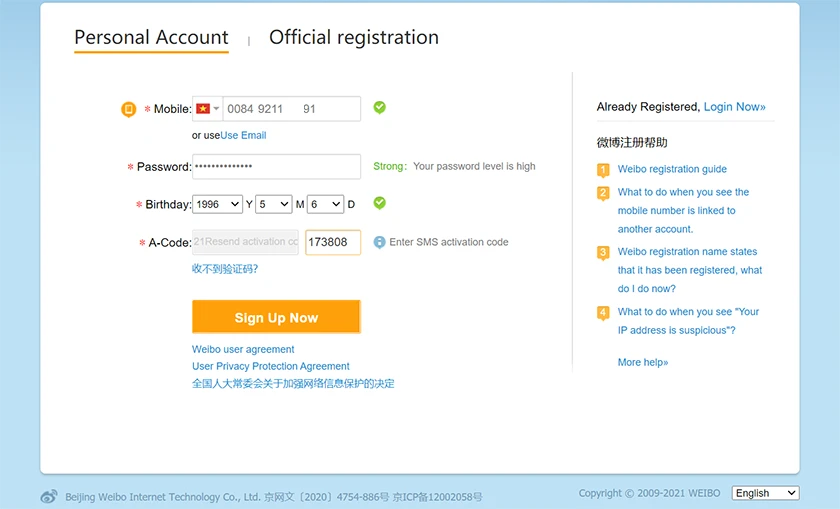The width and height of the screenshot is (840, 509).
Task: Switch to Personal Account tab
Action: click(x=151, y=38)
